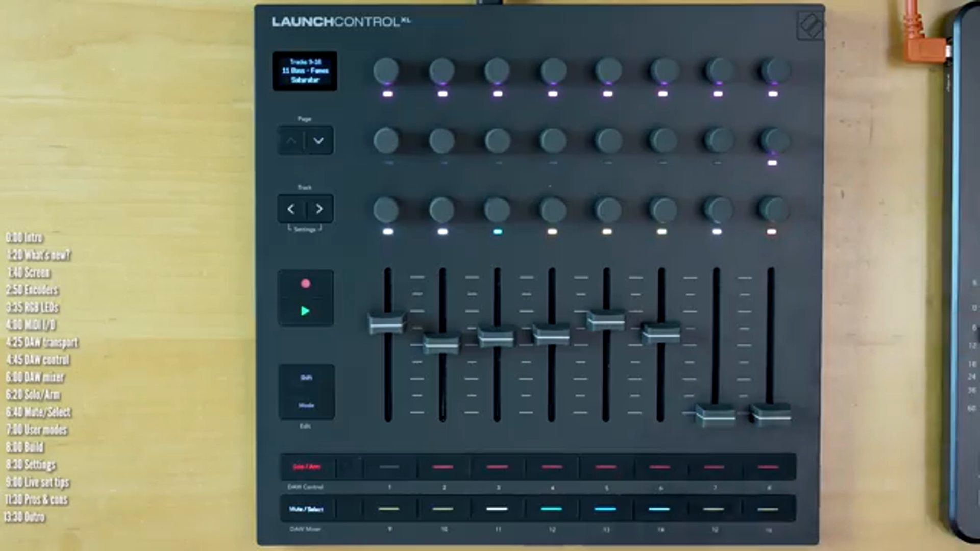Click the '2:50 Encoders' chapter text
The width and height of the screenshot is (980, 551).
click(32, 290)
